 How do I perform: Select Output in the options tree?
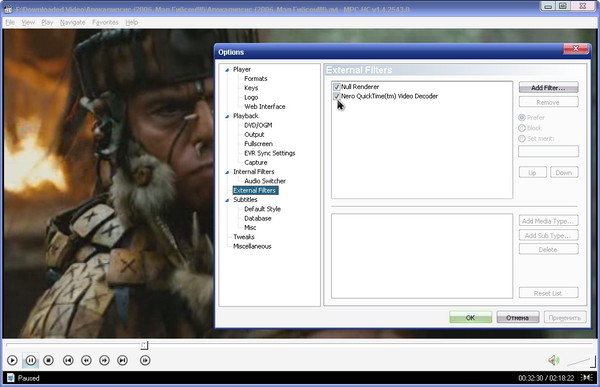pos(254,135)
